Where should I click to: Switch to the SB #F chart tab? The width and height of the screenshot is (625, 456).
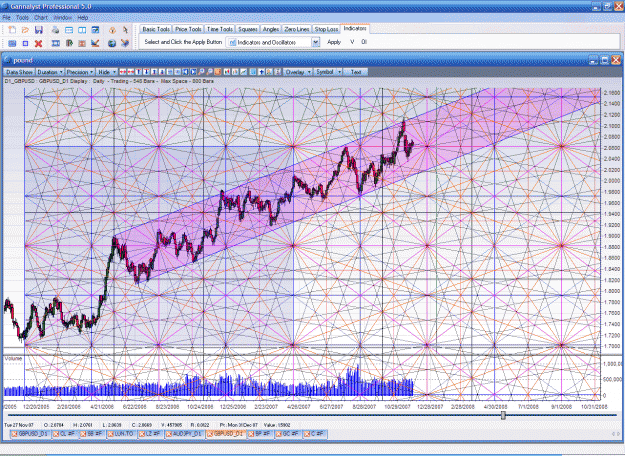(x=91, y=434)
